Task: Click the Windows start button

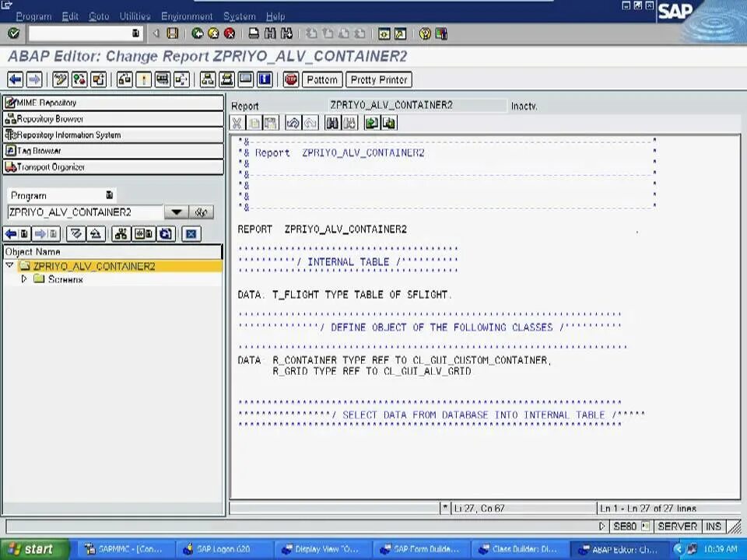Action: (x=34, y=549)
